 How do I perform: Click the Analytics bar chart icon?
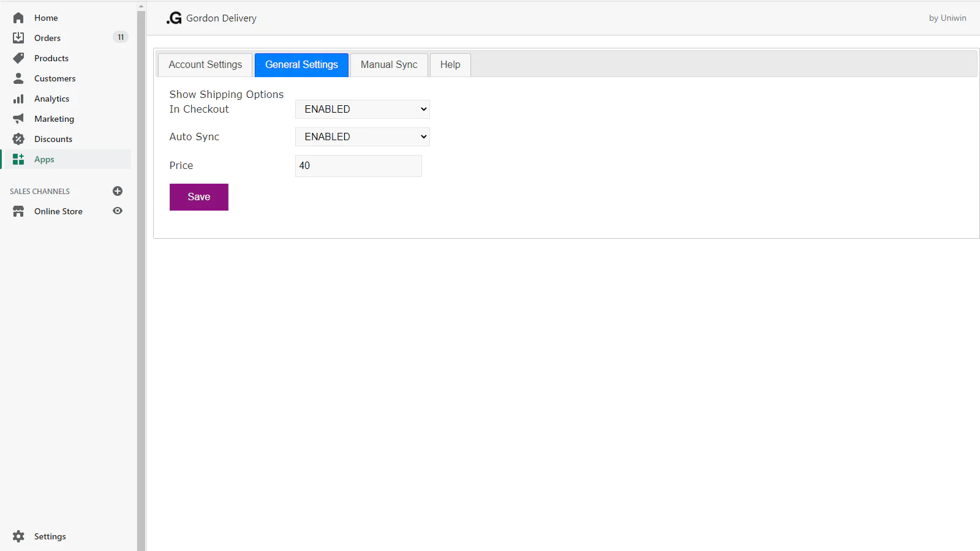click(x=18, y=99)
